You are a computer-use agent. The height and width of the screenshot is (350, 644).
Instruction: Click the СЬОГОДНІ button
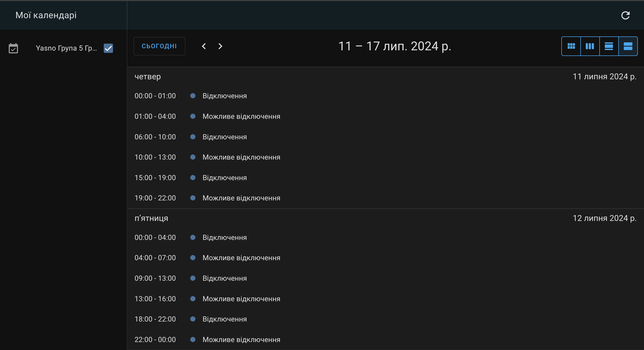tap(159, 46)
